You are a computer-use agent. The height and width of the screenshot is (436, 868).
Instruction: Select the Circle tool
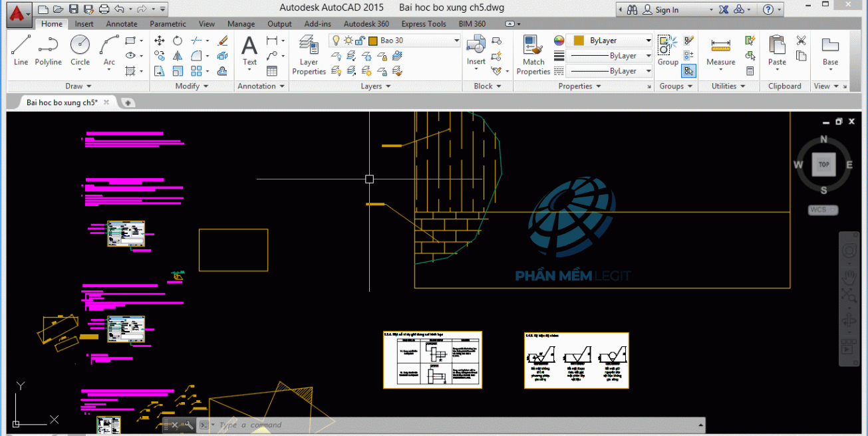pyautogui.click(x=80, y=51)
